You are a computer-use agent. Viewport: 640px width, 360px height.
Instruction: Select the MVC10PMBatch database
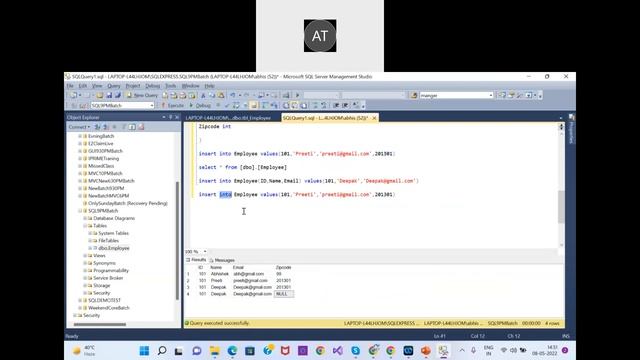(x=105, y=173)
